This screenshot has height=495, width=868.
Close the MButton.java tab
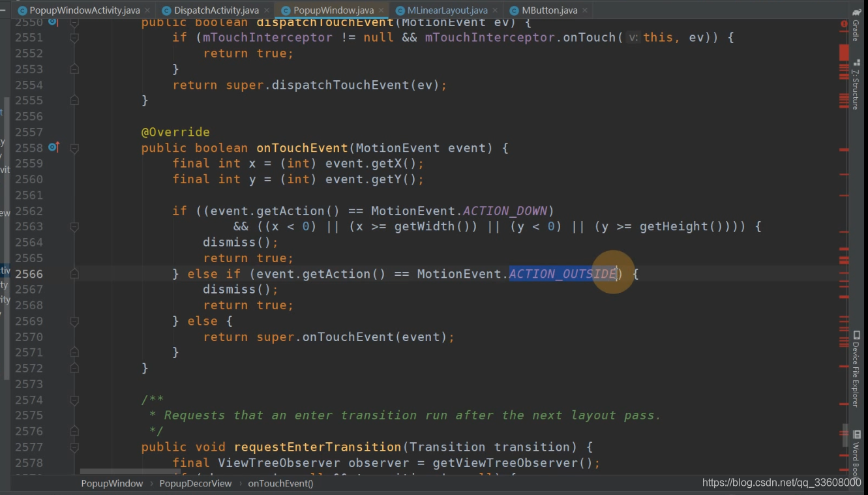(x=584, y=10)
